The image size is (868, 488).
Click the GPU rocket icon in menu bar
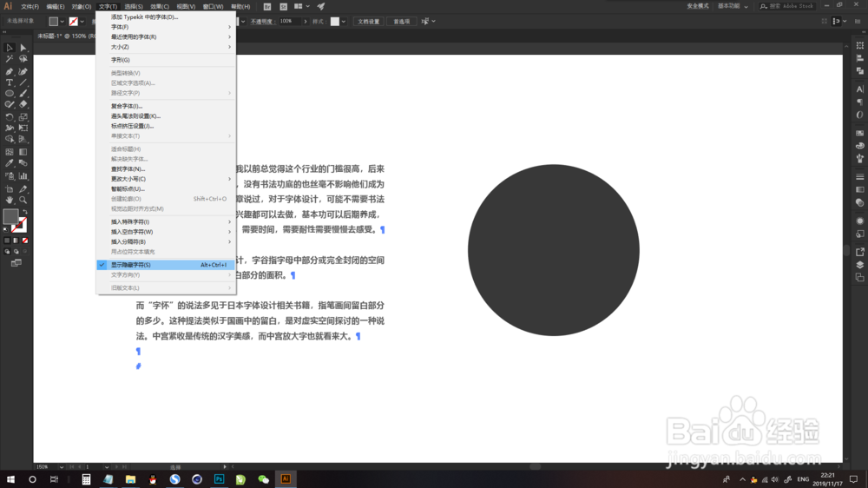coord(321,7)
